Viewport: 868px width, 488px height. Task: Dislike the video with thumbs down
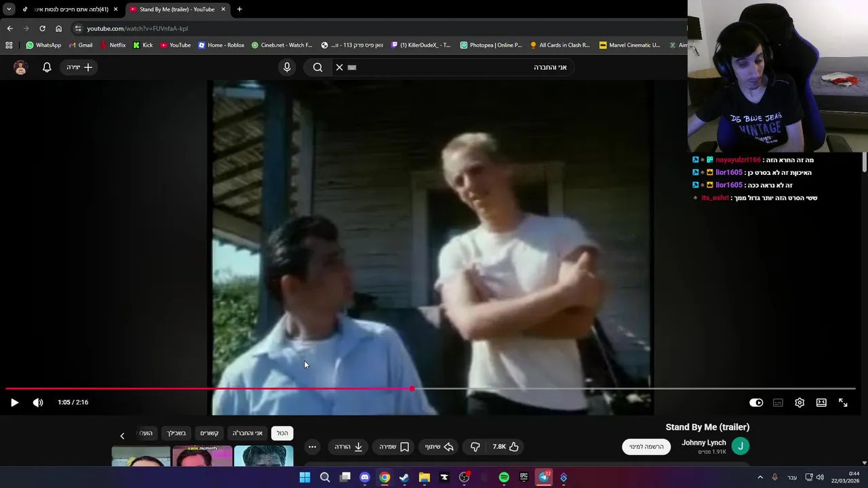[x=475, y=447]
